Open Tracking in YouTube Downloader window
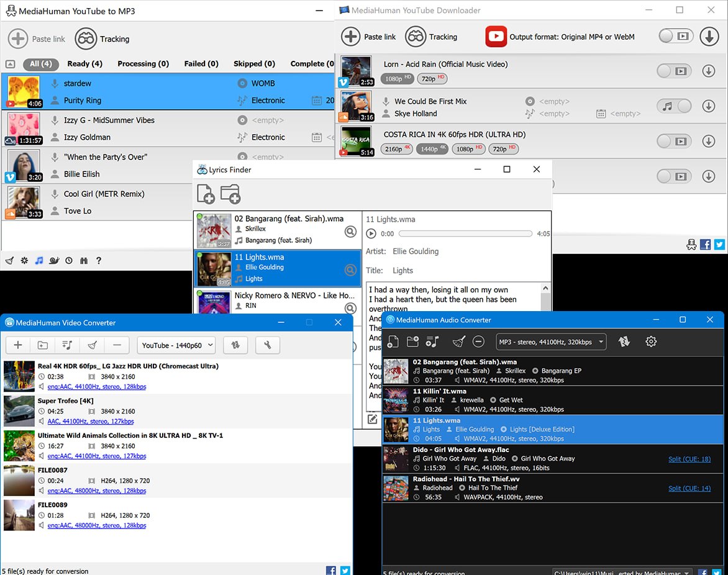Image resolution: width=728 pixels, height=575 pixels. point(431,37)
